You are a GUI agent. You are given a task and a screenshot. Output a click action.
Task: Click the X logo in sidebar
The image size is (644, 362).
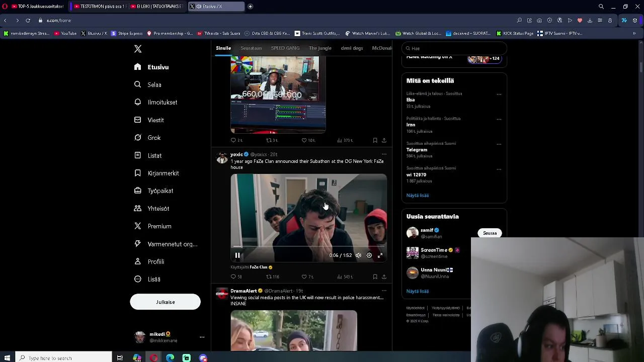click(x=138, y=49)
